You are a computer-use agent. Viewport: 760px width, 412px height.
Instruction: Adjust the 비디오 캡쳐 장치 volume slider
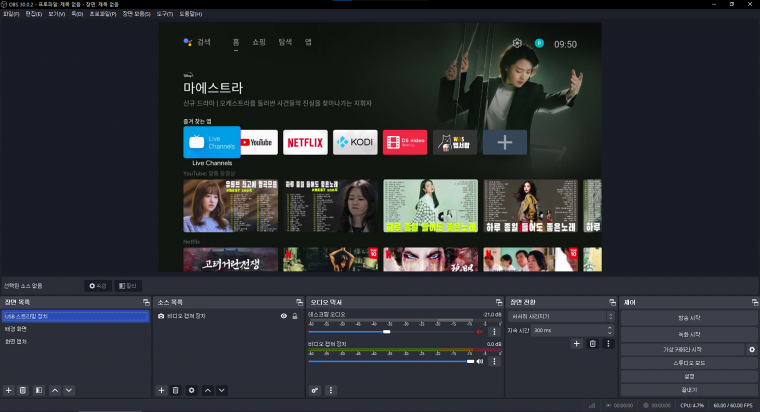470,362
